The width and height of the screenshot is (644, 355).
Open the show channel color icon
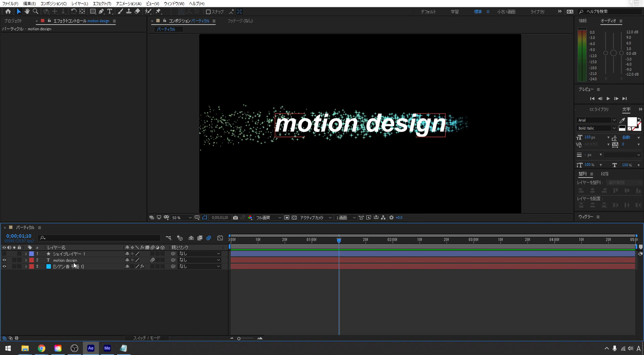[250, 218]
